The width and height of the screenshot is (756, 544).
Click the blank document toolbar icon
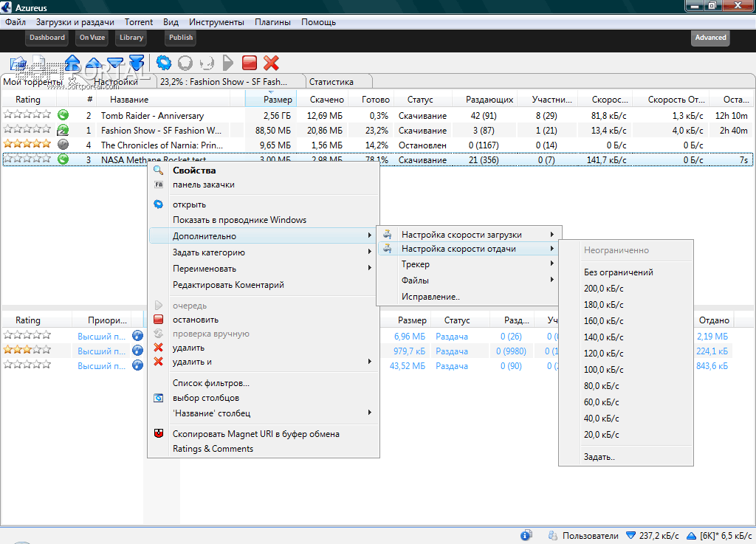coord(40,63)
